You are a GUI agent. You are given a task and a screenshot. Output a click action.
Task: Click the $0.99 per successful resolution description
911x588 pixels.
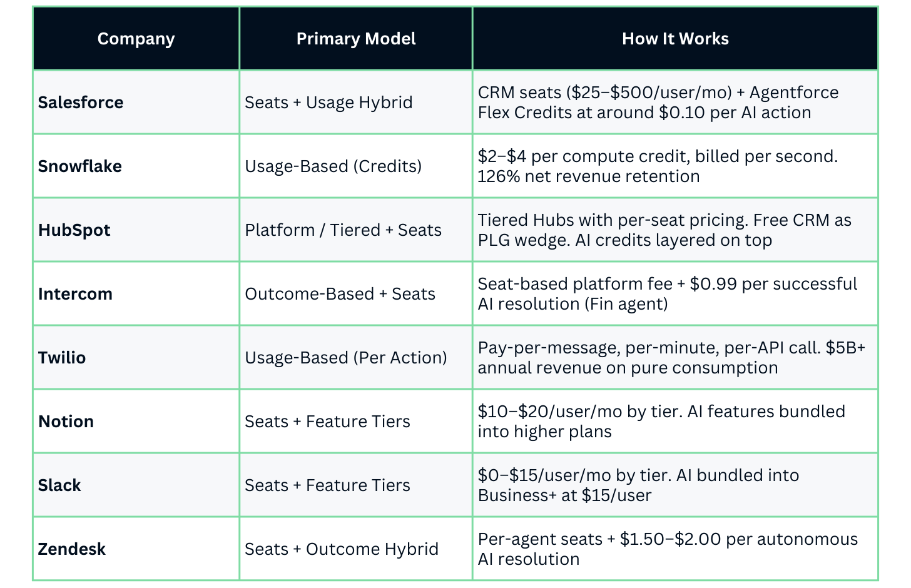(667, 294)
